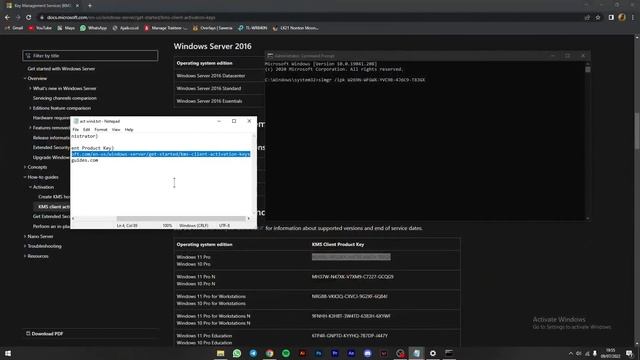
Task: Click the highlighted URL line in Notepad
Action: point(161,154)
